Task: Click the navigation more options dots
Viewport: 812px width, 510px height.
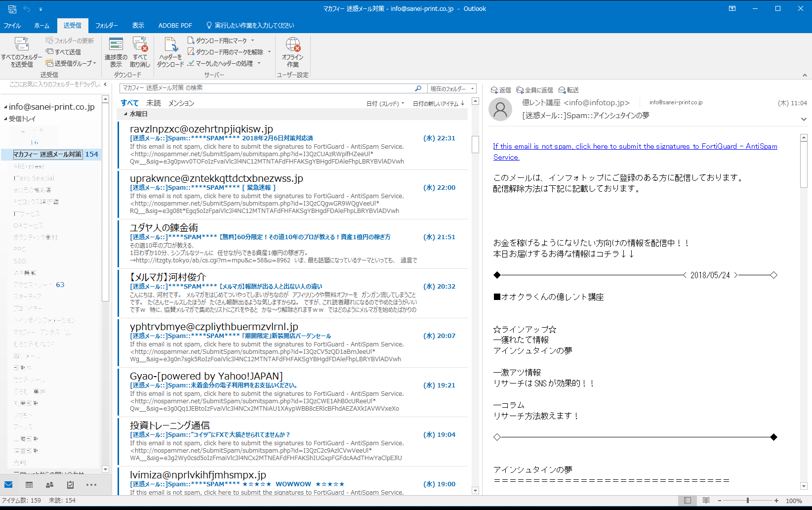Action: click(x=91, y=485)
